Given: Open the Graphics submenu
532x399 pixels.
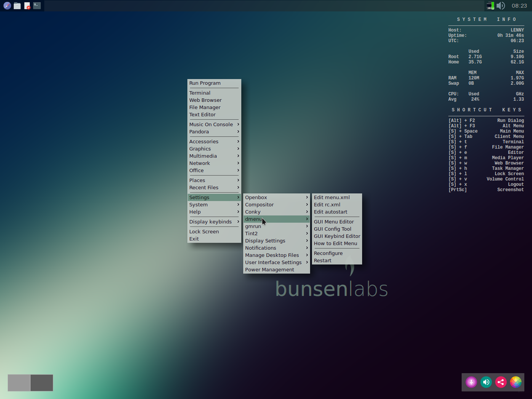Looking at the screenshot, I should [214, 149].
